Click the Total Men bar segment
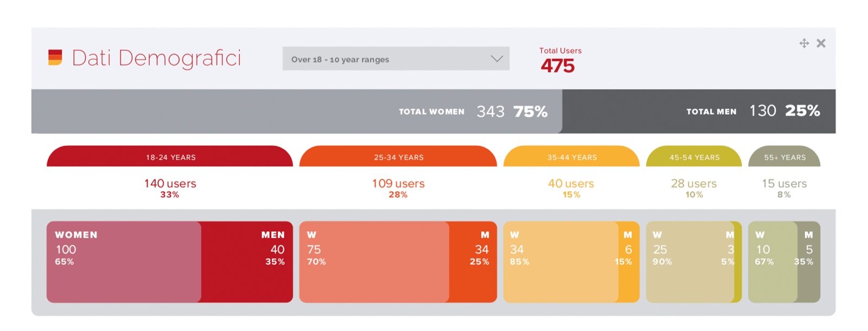Image resolution: width=868 pixels, height=331 pixels. pos(699,111)
